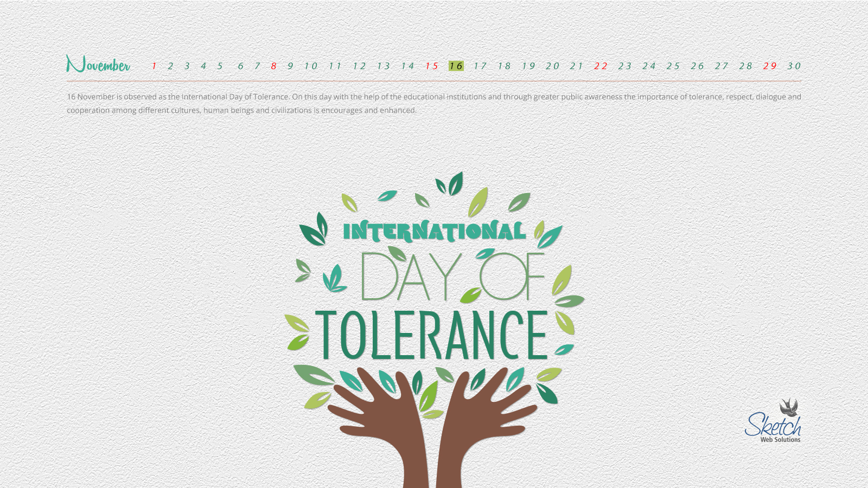This screenshot has height=488, width=868.
Task: Click date 7 in the calendar row
Action: tap(257, 66)
